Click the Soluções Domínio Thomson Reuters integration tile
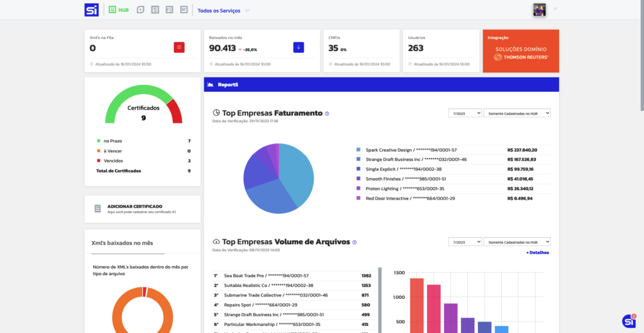 [521, 51]
